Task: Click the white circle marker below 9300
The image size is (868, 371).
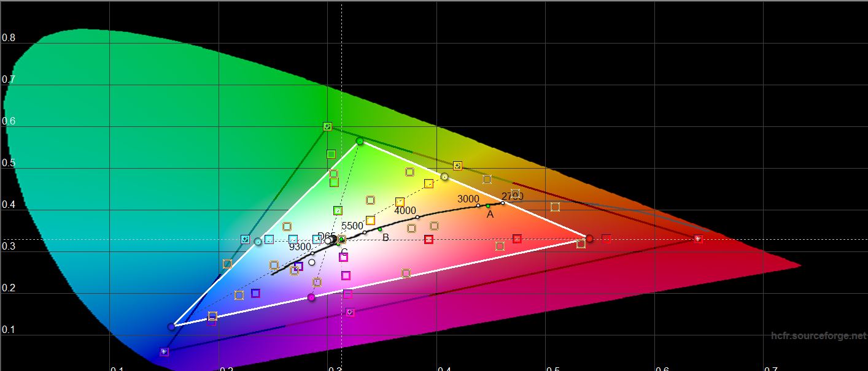Action: (x=312, y=262)
